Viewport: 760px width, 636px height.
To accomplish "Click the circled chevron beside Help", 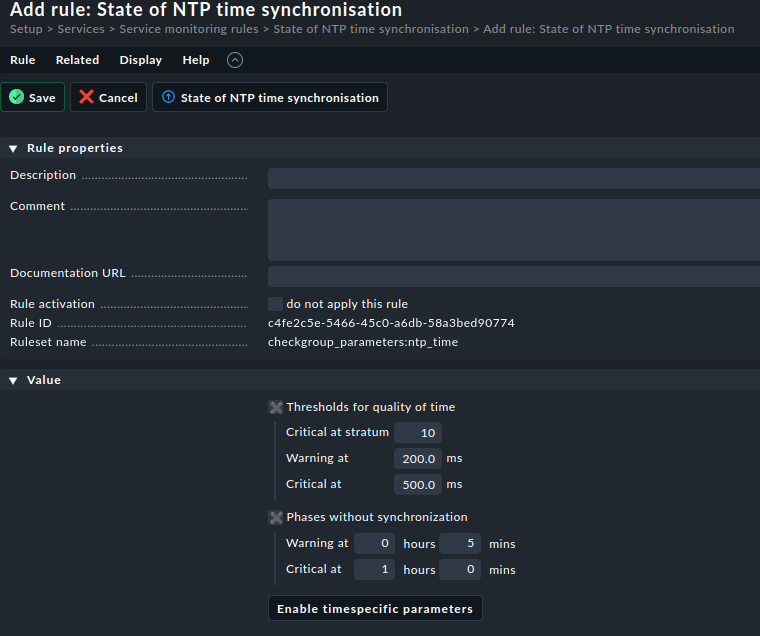I will [x=235, y=60].
